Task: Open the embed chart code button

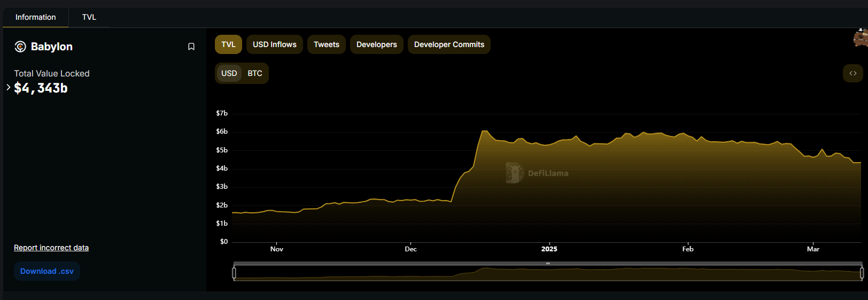Action: [853, 73]
